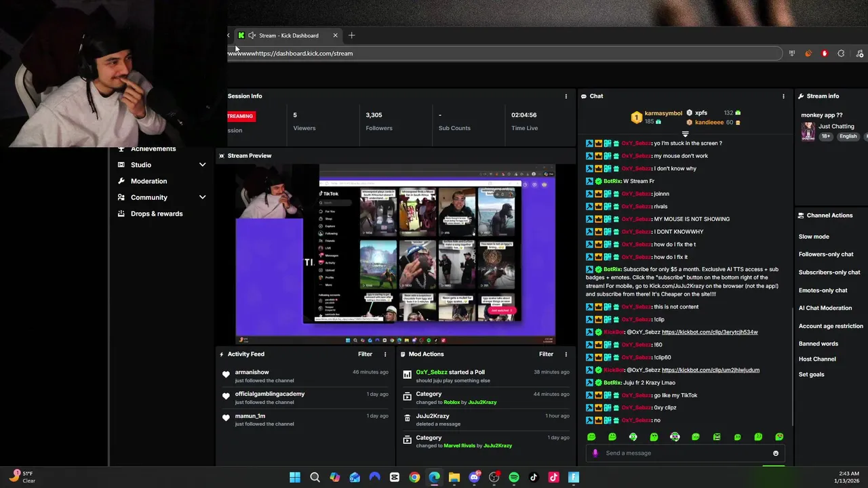Click Marvel Rivals category link in Mod Actions
The width and height of the screenshot is (868, 488).
459,446
